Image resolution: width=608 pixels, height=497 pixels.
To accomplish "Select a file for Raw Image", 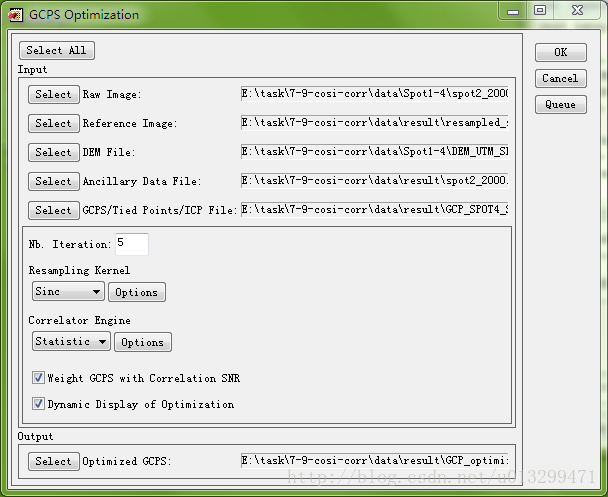I will pos(54,95).
